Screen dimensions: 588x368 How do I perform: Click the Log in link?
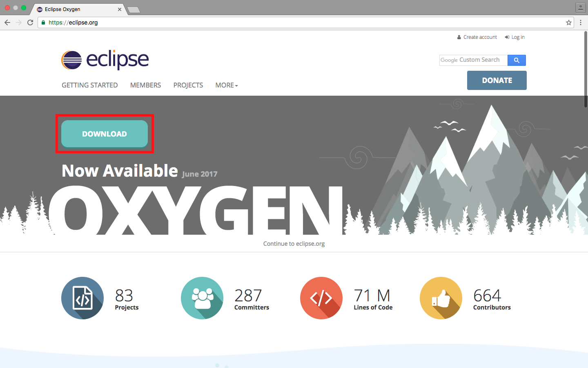tap(518, 37)
